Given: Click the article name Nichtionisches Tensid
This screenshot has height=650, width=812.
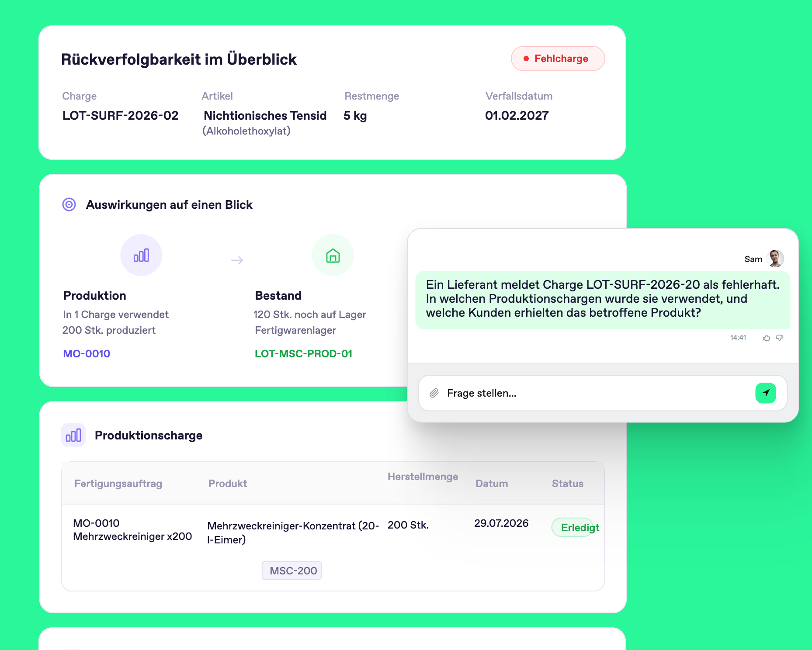Looking at the screenshot, I should tap(265, 115).
